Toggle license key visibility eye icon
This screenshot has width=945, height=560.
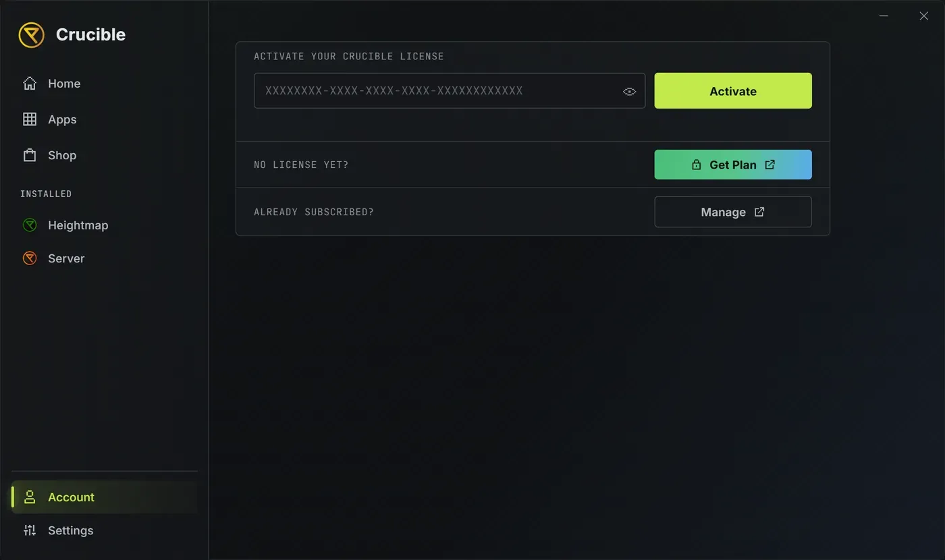[x=629, y=92]
